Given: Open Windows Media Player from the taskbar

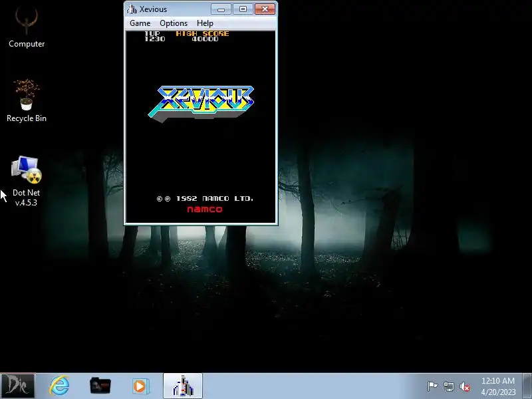Looking at the screenshot, I should click(140, 386).
